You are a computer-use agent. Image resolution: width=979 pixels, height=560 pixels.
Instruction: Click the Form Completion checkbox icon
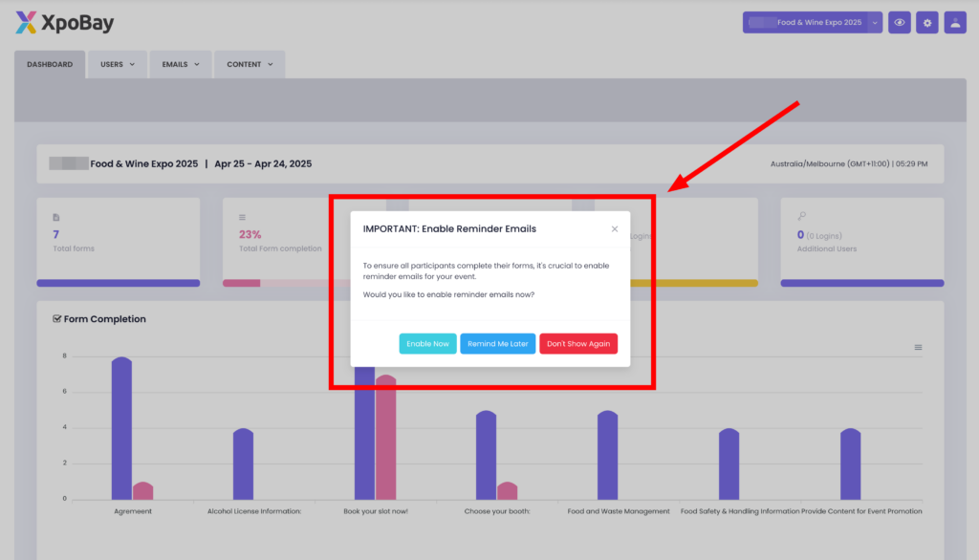(x=57, y=319)
